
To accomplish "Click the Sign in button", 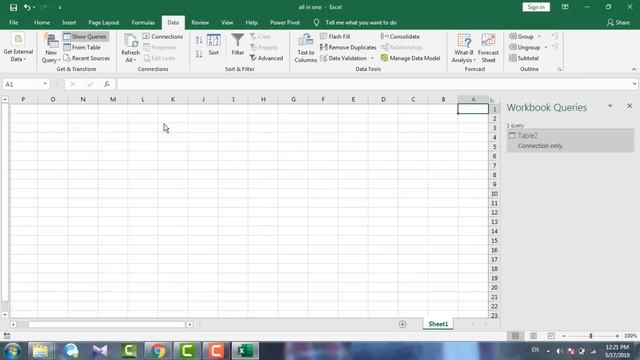I will [536, 7].
